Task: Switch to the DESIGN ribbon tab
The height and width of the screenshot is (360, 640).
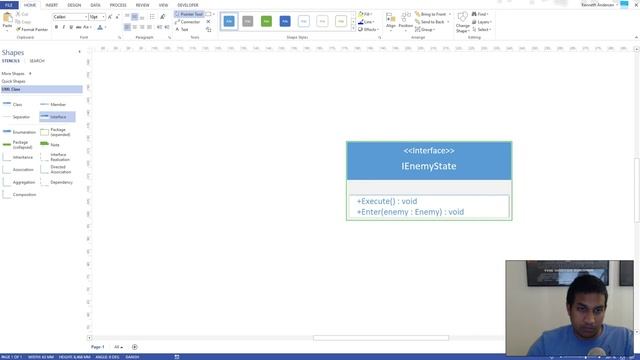Action: 74,5
